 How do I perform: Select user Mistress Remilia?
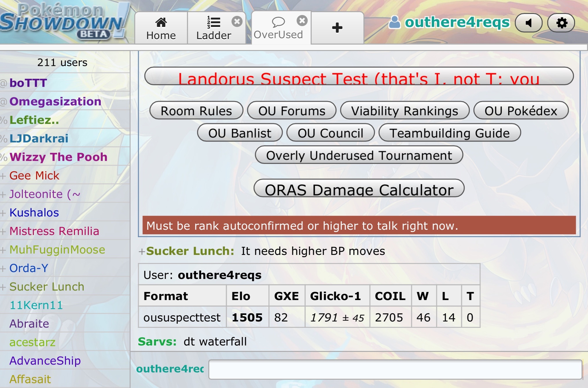(65, 231)
